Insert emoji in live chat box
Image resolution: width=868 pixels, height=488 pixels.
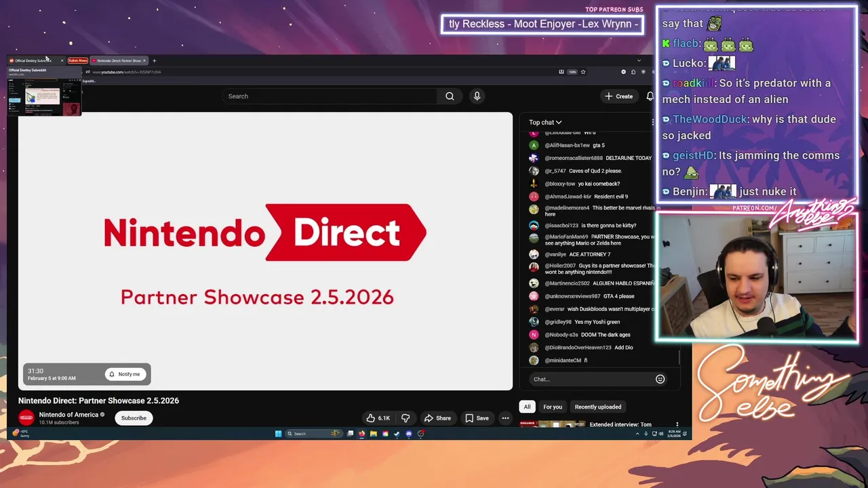660,379
